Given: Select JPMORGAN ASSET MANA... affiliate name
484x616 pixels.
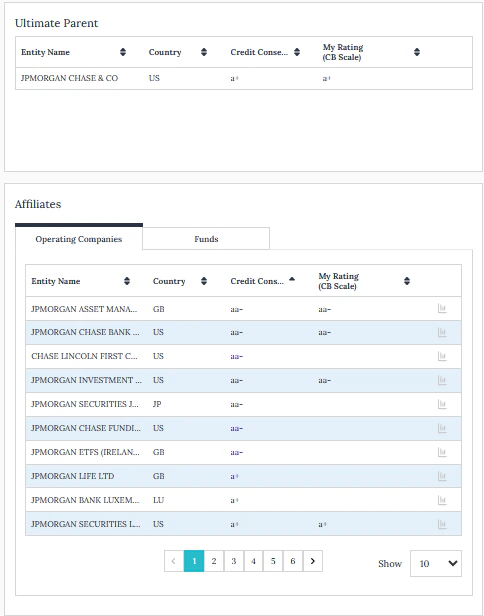Looking at the screenshot, I should [x=84, y=309].
